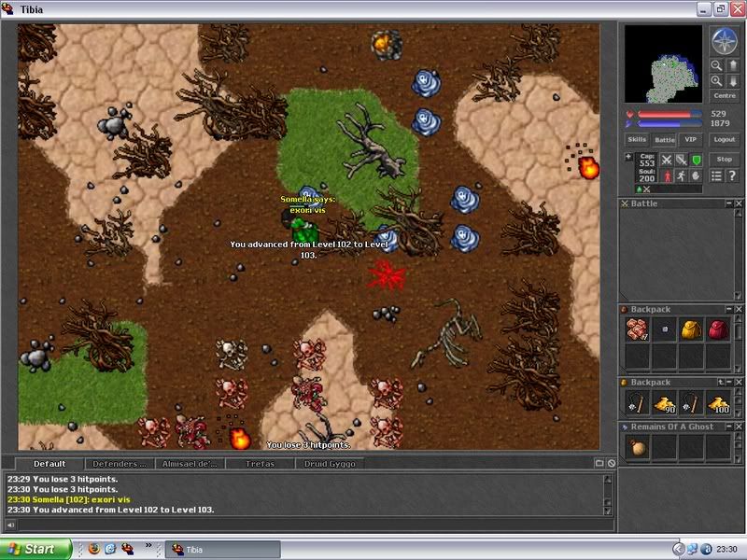Click the world minimap

pos(663,63)
